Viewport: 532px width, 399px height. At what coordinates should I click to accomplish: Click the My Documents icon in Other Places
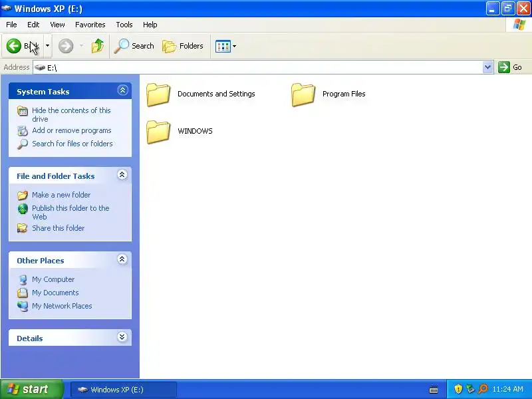(x=23, y=293)
